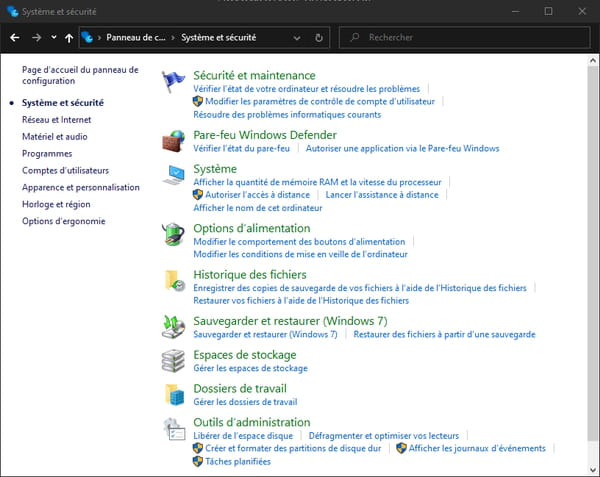Click the vertical scrollbar up arrow
Viewport: 600px width, 477px height.
593,60
